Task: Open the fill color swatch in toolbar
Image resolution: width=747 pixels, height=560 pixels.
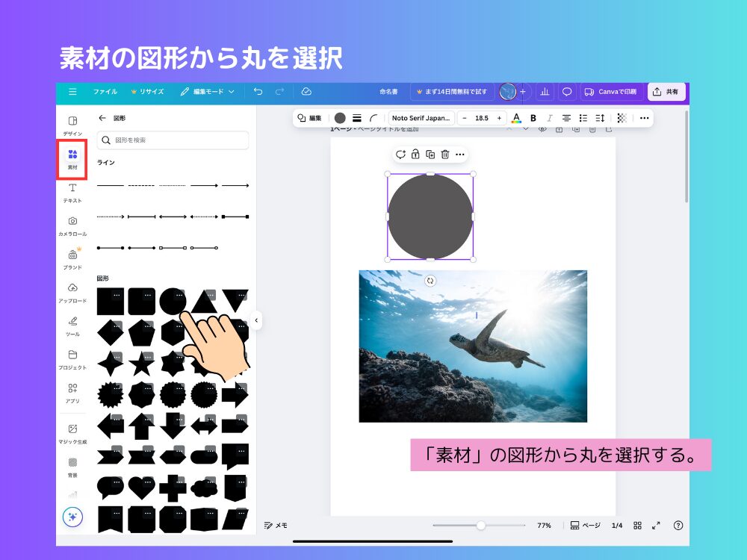Action: 341,118
